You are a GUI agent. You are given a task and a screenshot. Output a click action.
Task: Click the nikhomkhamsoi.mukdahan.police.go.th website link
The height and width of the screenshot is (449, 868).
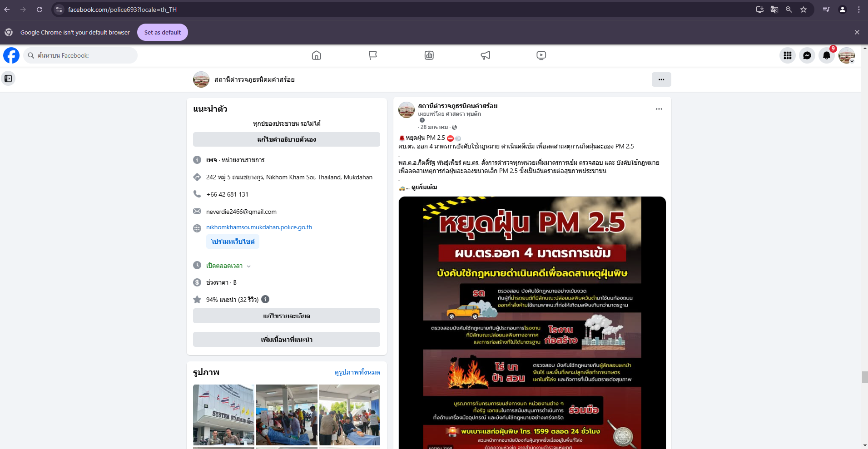[259, 227]
